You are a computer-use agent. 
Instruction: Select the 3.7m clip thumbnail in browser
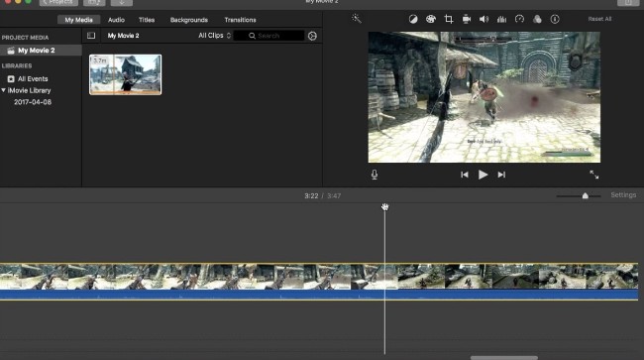click(x=125, y=74)
